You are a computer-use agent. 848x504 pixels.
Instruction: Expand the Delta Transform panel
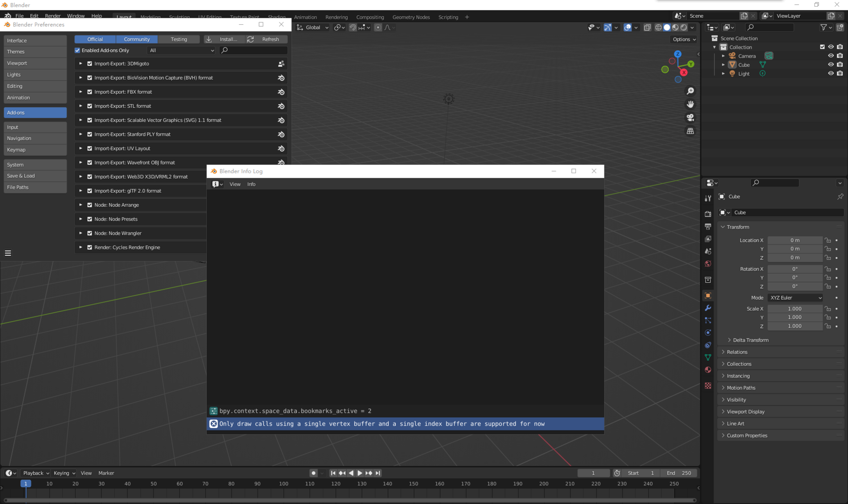[x=750, y=340]
